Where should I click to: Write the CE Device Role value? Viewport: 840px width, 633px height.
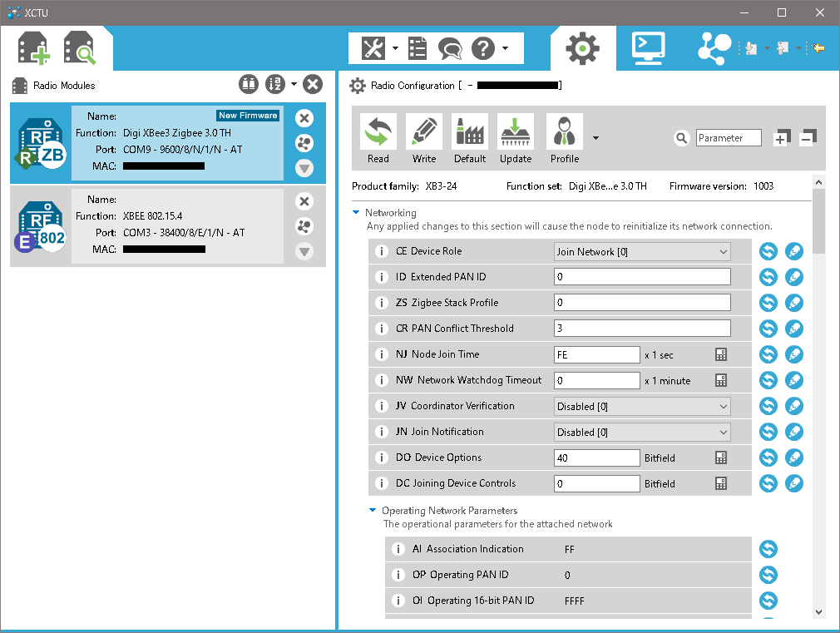[794, 251]
